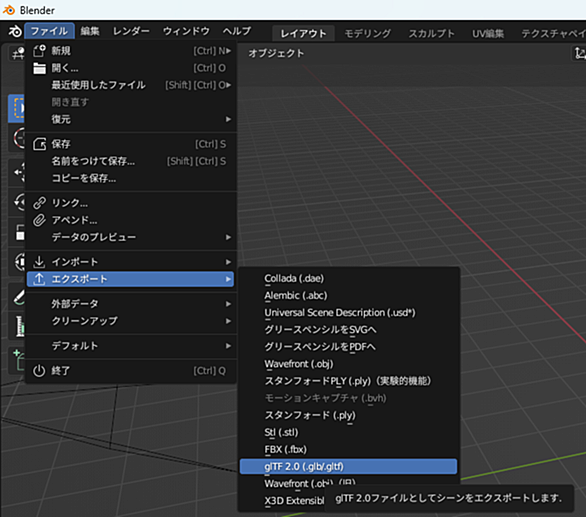This screenshot has width=586, height=517.
Task: Click the エクスポート menu entry
Action: (x=130, y=279)
